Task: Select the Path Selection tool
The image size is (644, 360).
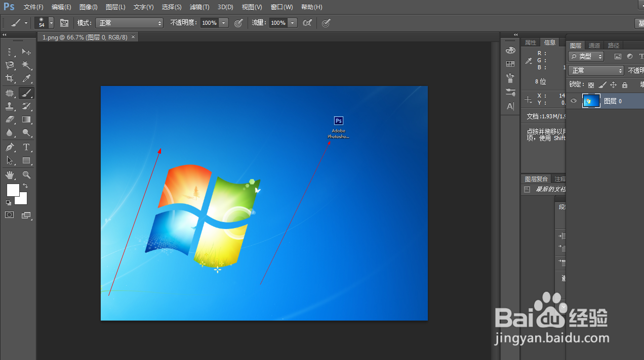Action: pos(10,160)
